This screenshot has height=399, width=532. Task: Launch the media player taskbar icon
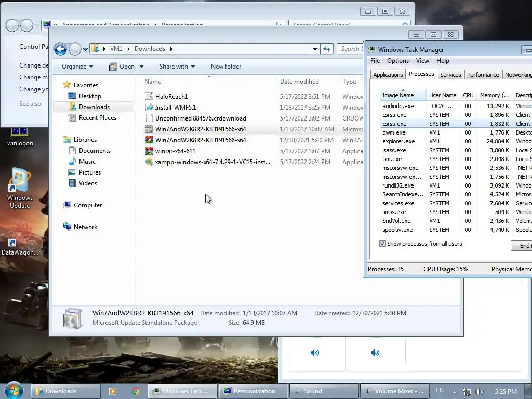[x=112, y=391]
